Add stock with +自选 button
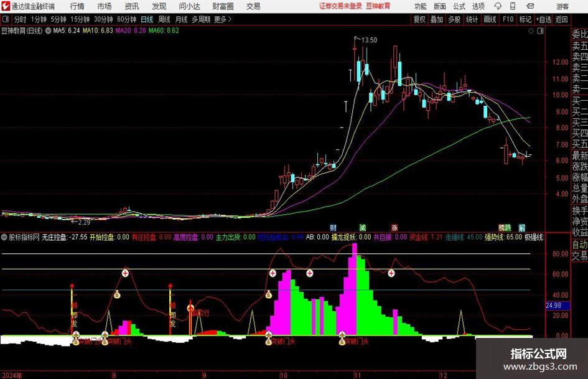Image resolution: width=588 pixels, height=379 pixels. (x=544, y=19)
